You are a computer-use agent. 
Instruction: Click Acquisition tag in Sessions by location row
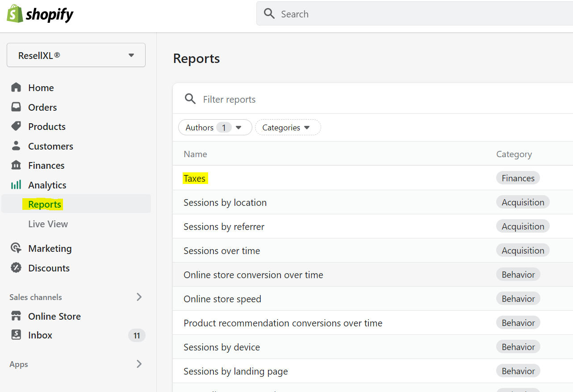coord(523,202)
